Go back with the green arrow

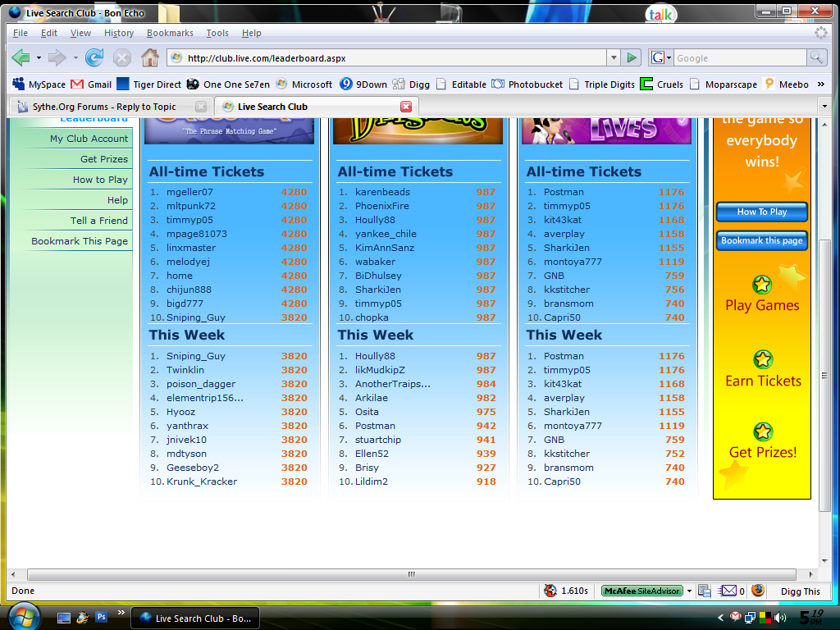click(x=21, y=57)
